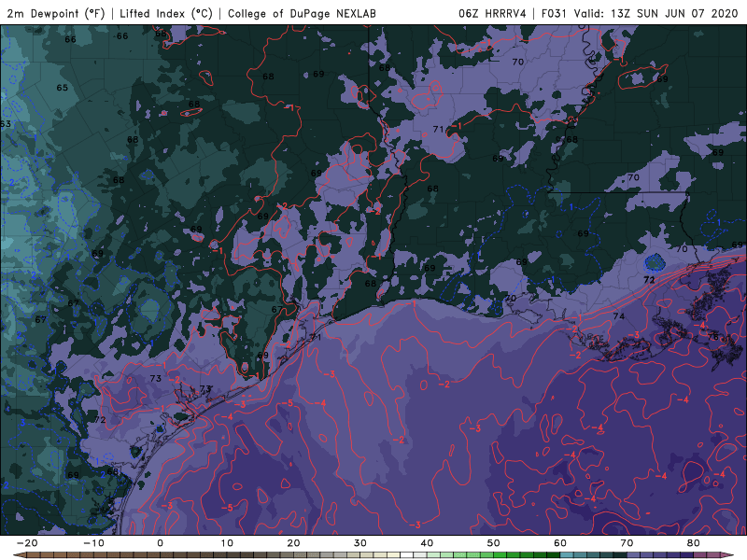Click the '30' color scale label
Viewport: 747px width, 560px height.
tap(360, 543)
